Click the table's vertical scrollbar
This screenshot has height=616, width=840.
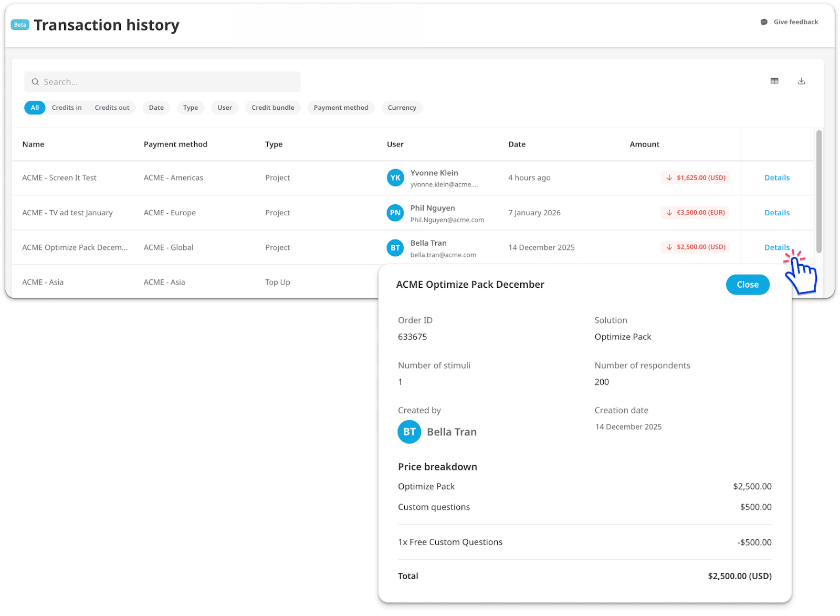coord(819,192)
